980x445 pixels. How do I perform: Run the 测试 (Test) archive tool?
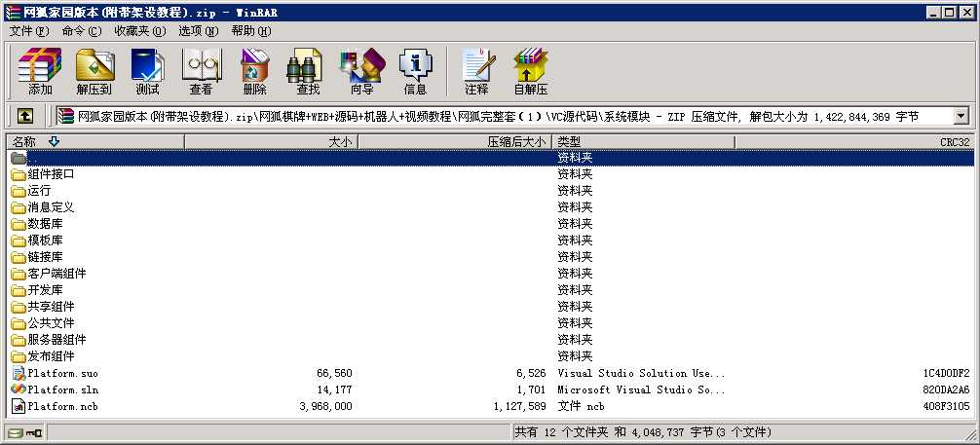coord(147,71)
